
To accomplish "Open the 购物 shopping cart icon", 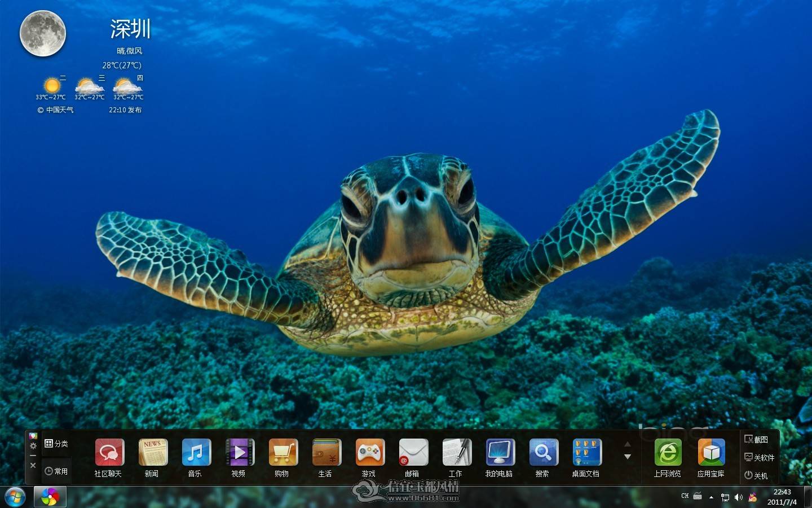I will pos(283,453).
